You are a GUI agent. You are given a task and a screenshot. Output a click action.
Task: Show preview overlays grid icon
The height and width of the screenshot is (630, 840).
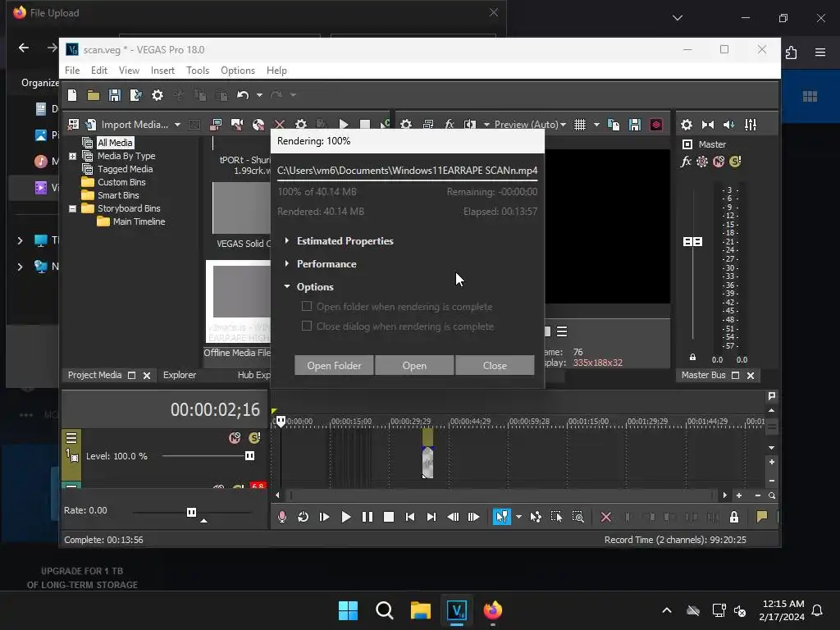pos(580,125)
